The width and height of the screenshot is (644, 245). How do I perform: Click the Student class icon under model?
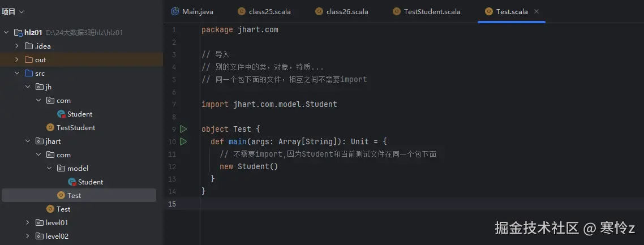pos(72,182)
